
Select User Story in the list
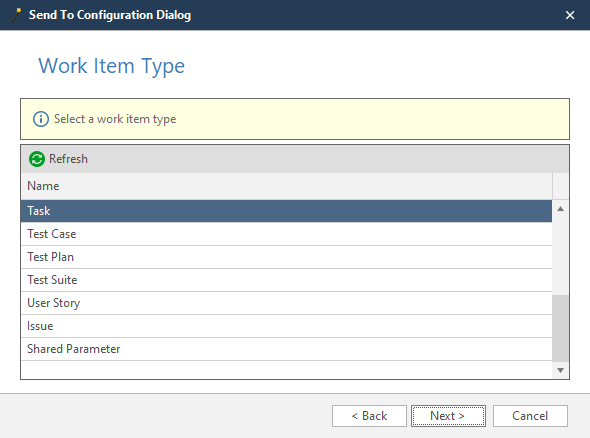coord(286,303)
